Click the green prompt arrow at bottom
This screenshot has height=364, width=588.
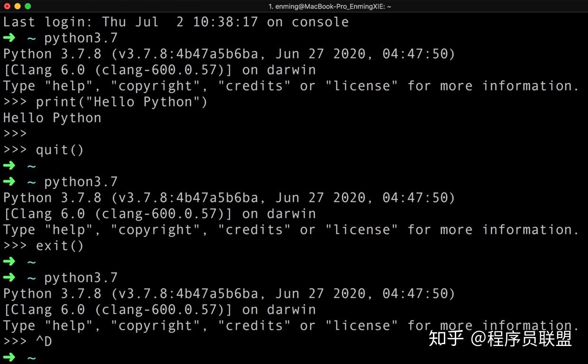tap(9, 358)
